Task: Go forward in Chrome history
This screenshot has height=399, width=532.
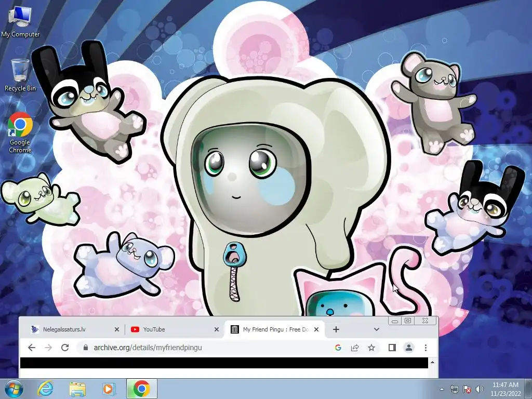Action: [48, 348]
